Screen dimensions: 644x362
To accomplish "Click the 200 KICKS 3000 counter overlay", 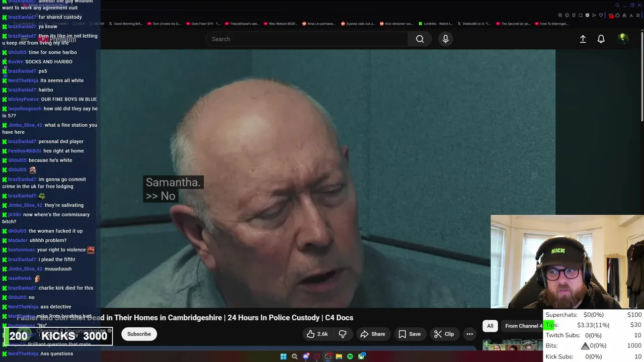I will (58, 336).
